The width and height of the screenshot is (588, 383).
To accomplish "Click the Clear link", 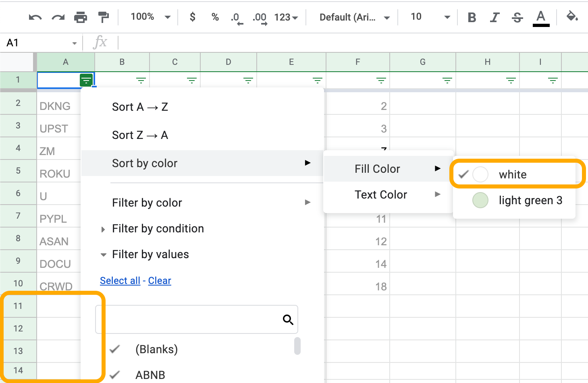I will [160, 281].
